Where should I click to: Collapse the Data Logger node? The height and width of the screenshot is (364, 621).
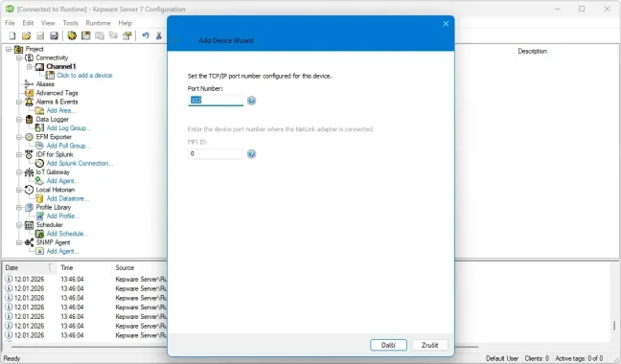click(18, 119)
